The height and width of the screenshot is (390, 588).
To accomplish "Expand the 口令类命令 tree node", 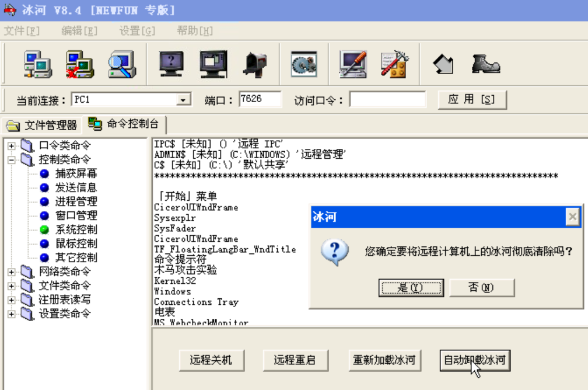I will [x=12, y=145].
